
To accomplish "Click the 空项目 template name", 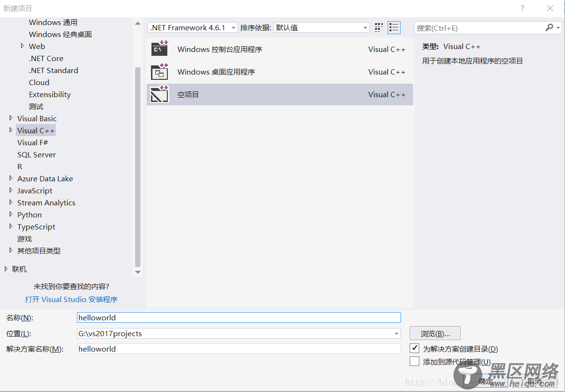I will click(x=188, y=95).
